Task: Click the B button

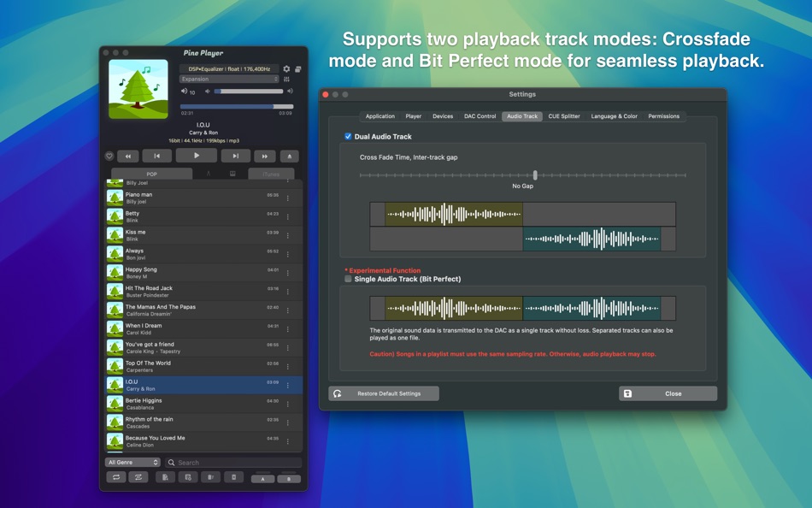Action: click(289, 479)
